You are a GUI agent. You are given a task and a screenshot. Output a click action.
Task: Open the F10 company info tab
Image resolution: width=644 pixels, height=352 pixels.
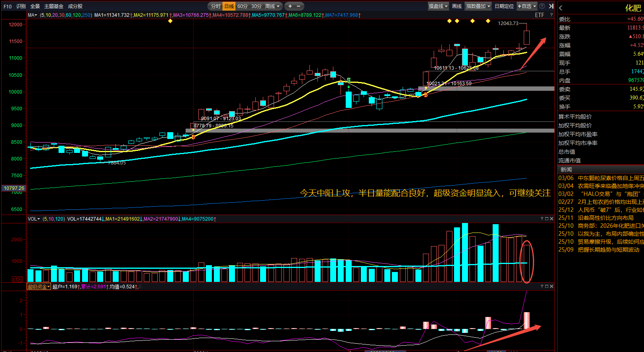coord(8,6)
